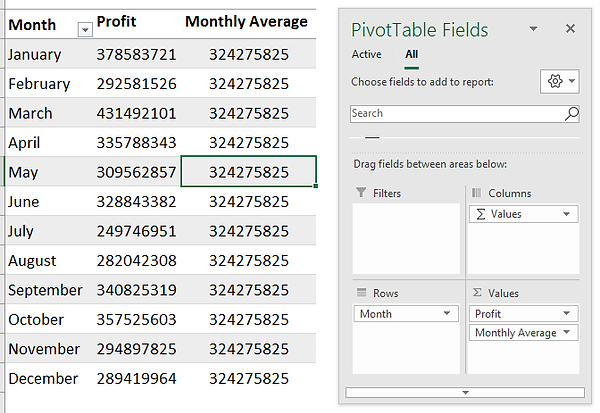Open the Values field dropdown in Columns
Viewport: 600px width, 413px height.
tap(568, 214)
